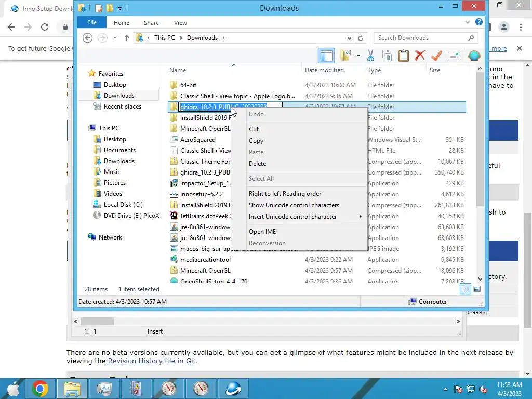The image size is (532, 399).
Task: Switch to the Share ribbon tab
Action: click(151, 23)
